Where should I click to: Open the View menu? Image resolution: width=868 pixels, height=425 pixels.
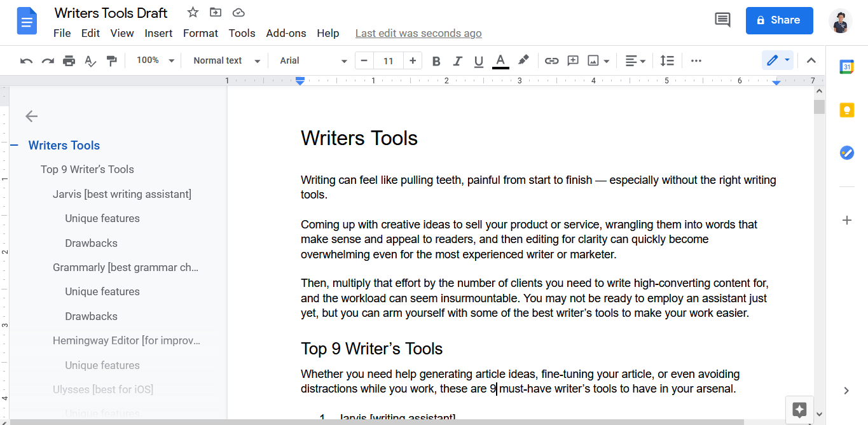122,33
